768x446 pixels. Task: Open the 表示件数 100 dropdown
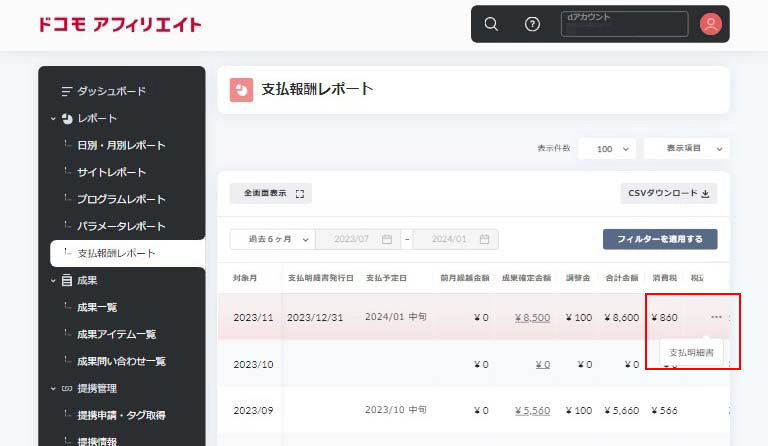607,149
